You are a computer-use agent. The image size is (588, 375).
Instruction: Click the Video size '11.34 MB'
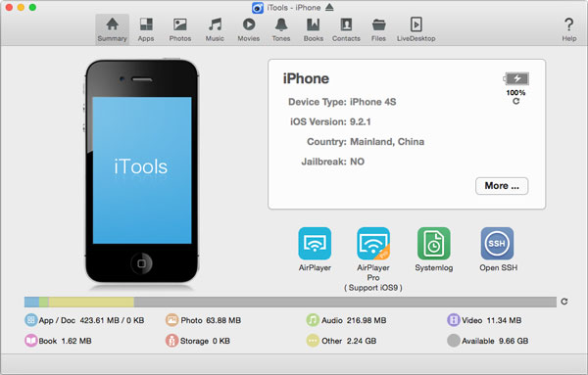[x=504, y=320]
